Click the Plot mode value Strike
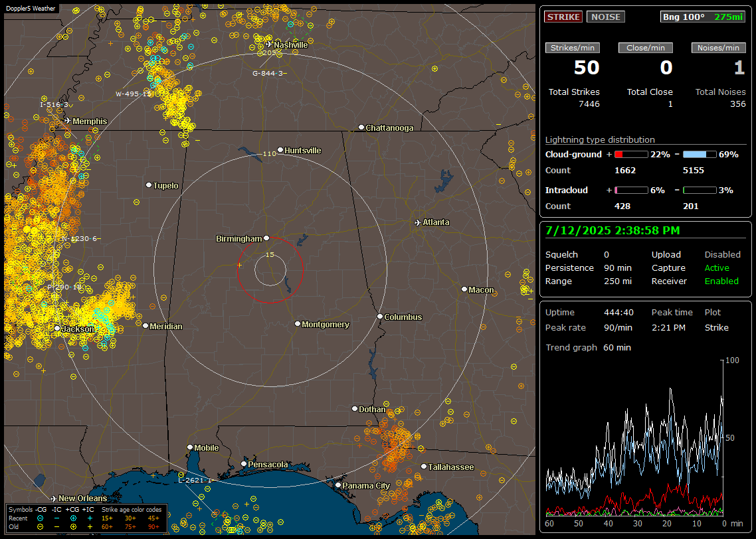Screen dimensions: 756x539 (x=716, y=327)
